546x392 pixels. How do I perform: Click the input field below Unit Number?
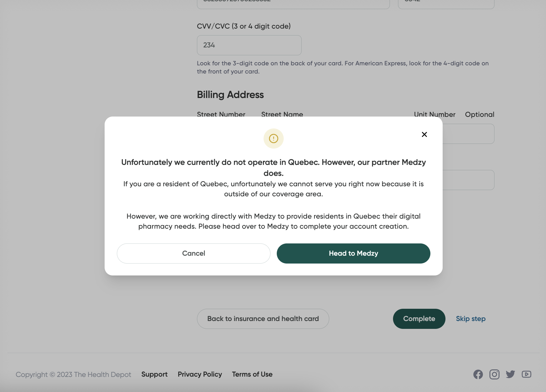468,180
